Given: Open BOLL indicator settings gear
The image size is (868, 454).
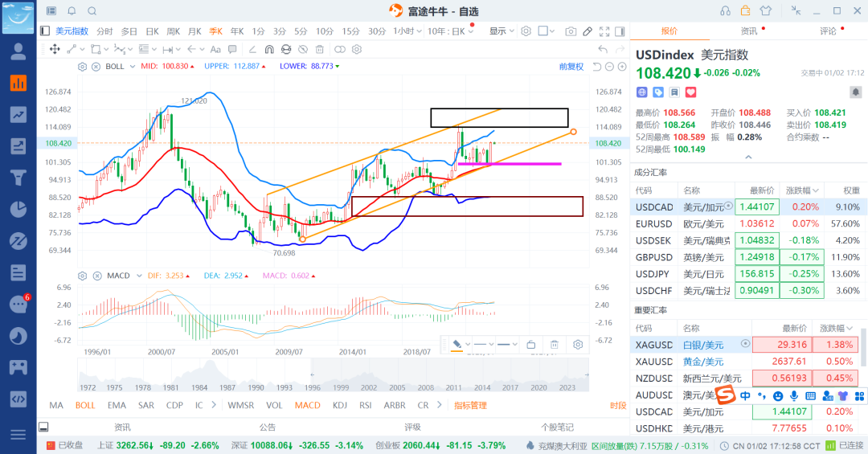Looking at the screenshot, I should pyautogui.click(x=83, y=67).
